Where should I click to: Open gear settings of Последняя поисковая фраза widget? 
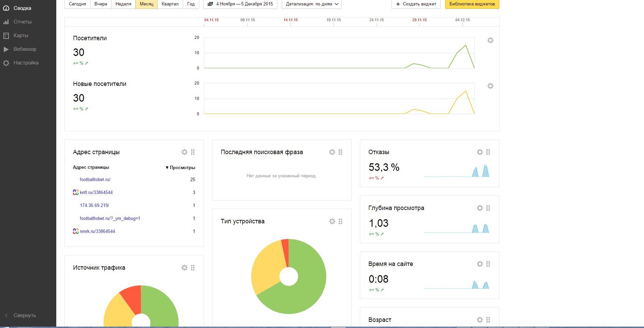pos(332,152)
